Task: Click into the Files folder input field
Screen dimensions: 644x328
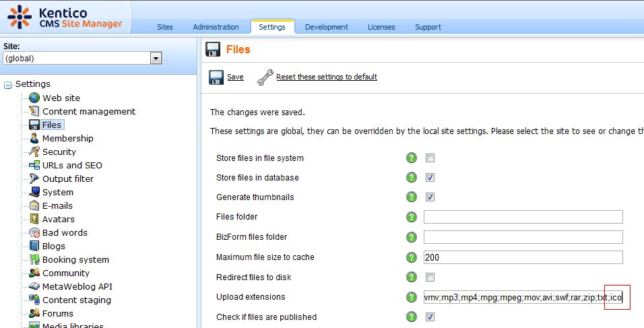Action: (523, 217)
